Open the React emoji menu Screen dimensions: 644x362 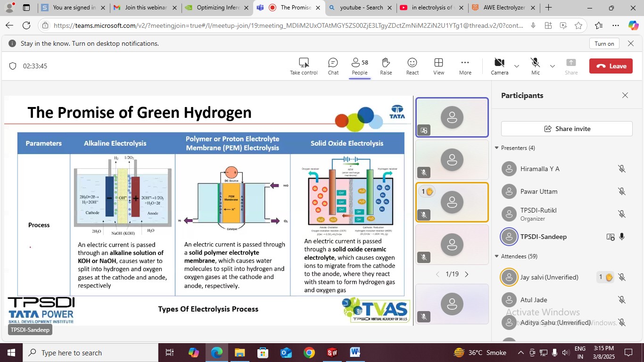click(x=412, y=66)
